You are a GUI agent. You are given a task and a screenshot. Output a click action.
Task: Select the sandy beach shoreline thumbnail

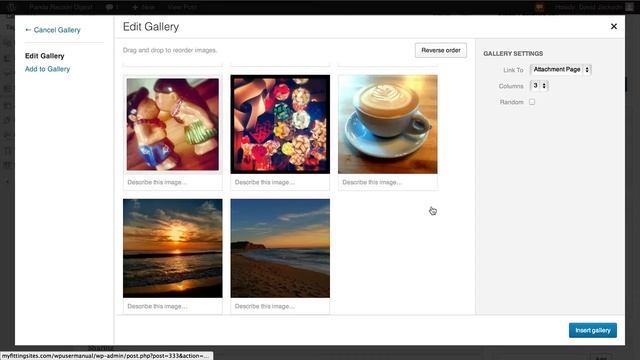click(280, 248)
